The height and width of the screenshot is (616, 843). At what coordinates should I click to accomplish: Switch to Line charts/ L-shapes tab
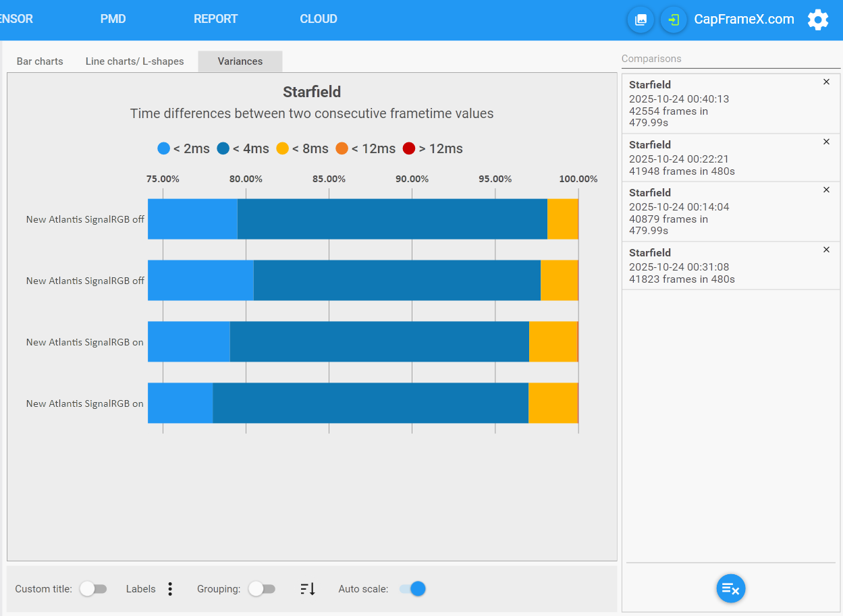coord(134,61)
